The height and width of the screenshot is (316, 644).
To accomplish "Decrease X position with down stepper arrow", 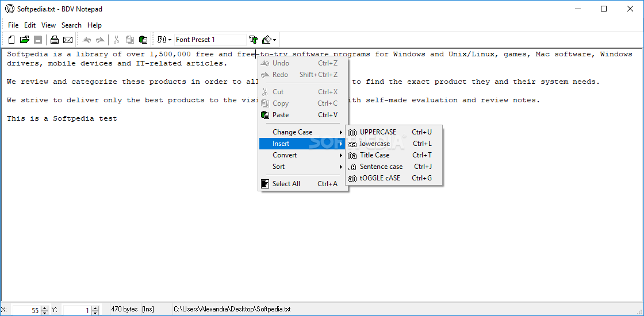I will click(x=45, y=313).
